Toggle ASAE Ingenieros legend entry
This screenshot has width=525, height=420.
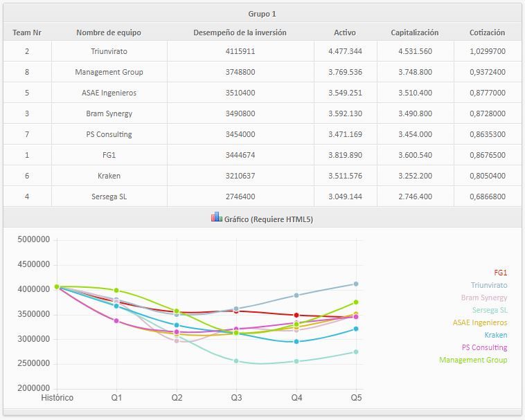pos(480,322)
